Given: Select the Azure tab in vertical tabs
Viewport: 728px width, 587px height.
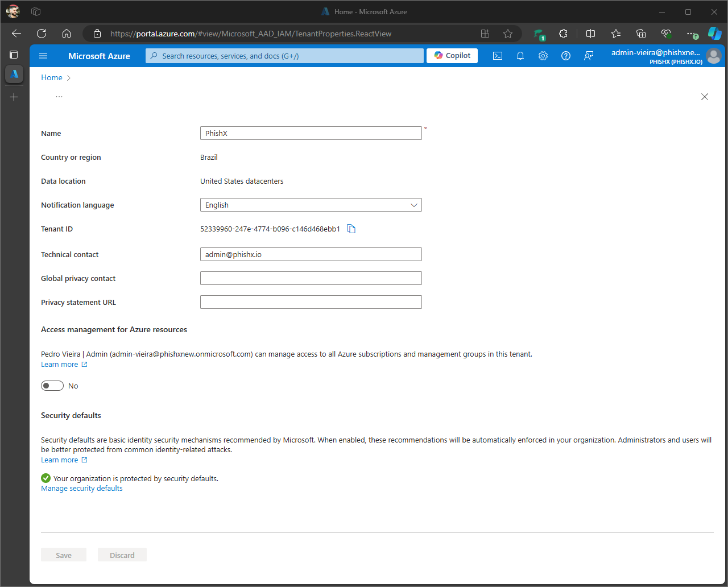Looking at the screenshot, I should (x=14, y=74).
